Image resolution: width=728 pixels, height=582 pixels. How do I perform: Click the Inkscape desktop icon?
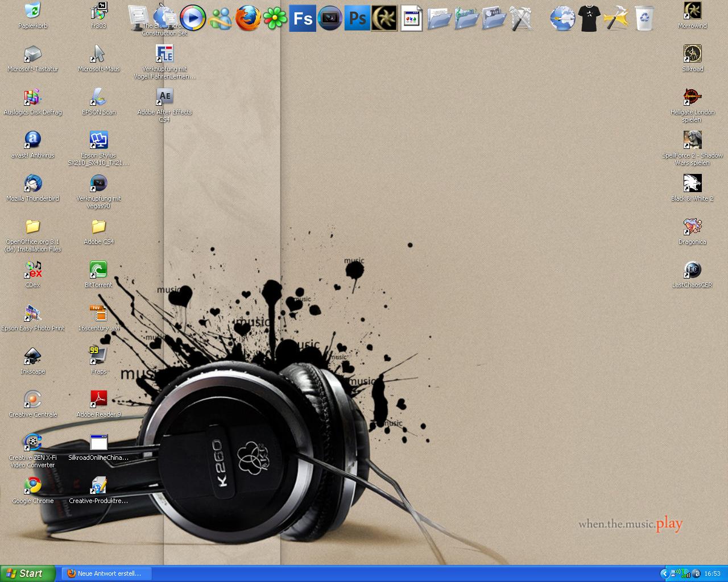click(33, 356)
